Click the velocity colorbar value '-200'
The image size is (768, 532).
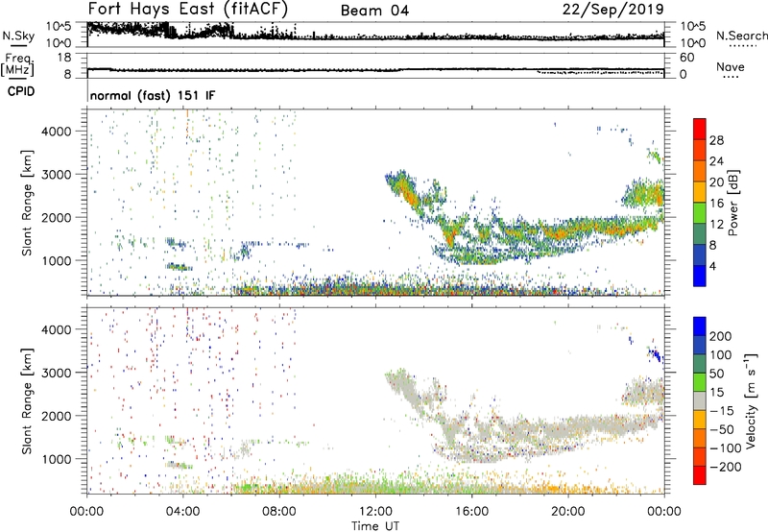click(x=725, y=467)
